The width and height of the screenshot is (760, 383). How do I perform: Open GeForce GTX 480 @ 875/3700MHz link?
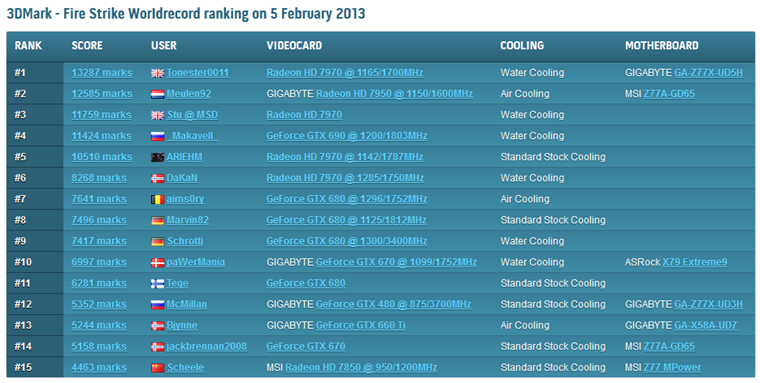pyautogui.click(x=394, y=304)
